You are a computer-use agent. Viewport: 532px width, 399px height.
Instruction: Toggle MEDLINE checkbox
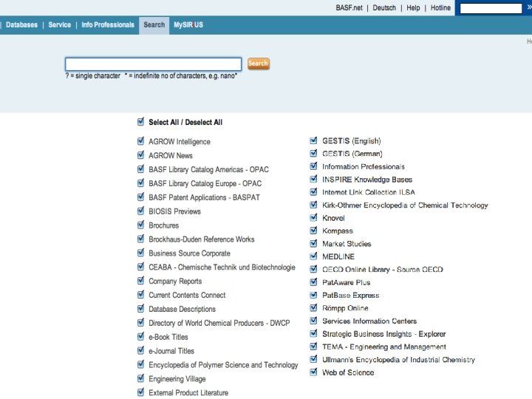314,256
